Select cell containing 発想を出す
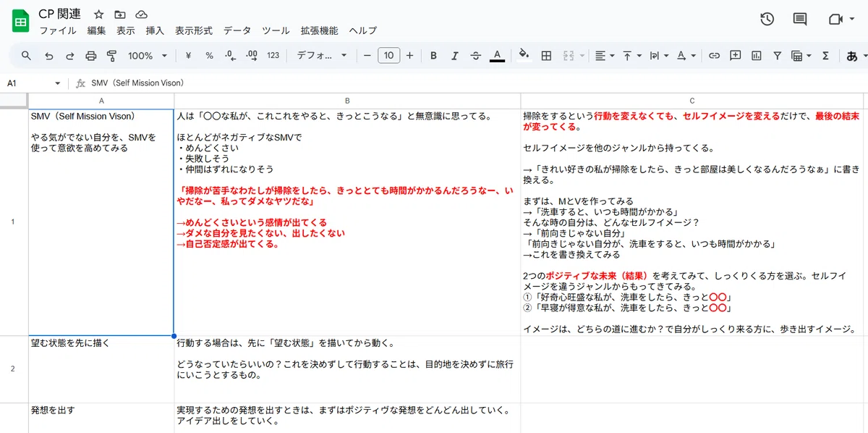The height and width of the screenshot is (433, 868). (101, 418)
